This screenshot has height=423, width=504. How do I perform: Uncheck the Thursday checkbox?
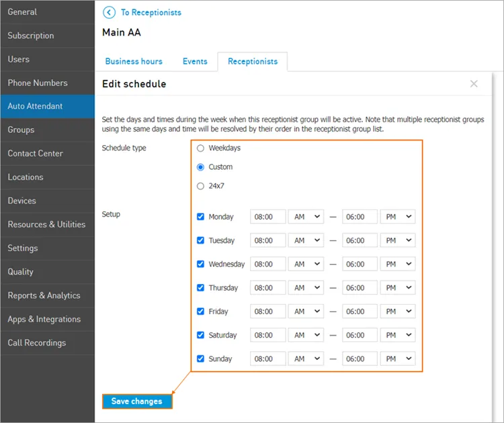tap(200, 287)
